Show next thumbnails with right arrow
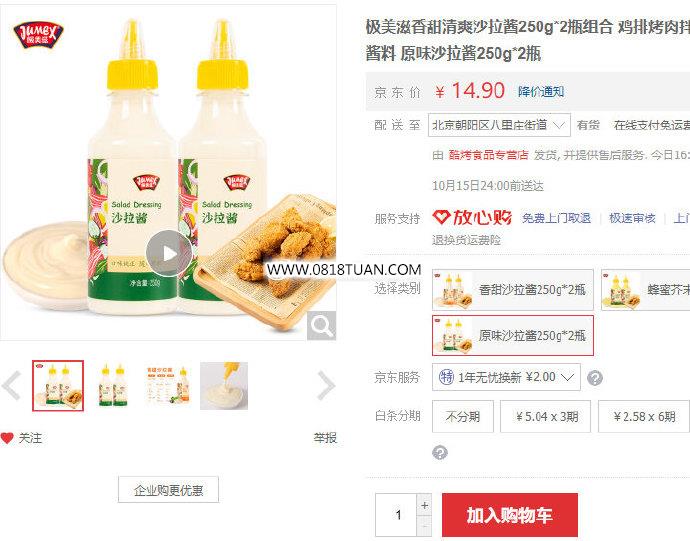690x541 pixels. (326, 386)
